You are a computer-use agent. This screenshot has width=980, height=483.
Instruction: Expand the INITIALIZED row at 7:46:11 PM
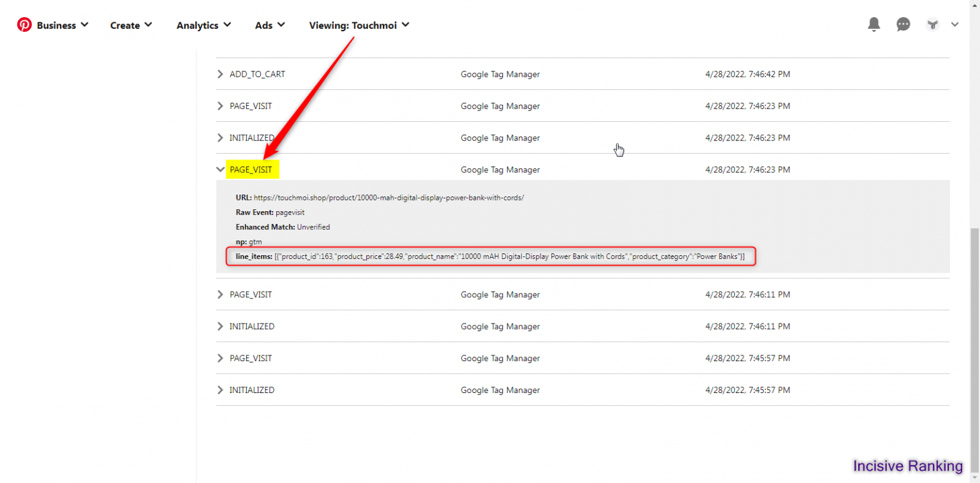tap(220, 326)
